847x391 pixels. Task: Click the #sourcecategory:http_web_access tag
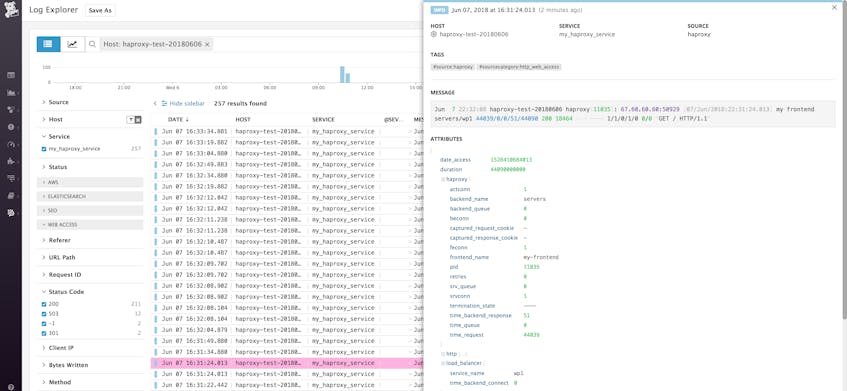(519, 67)
